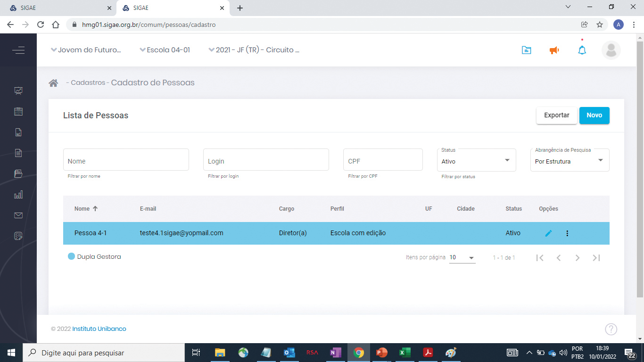The height and width of the screenshot is (362, 644).
Task: Go to last page of results
Action: point(596,258)
